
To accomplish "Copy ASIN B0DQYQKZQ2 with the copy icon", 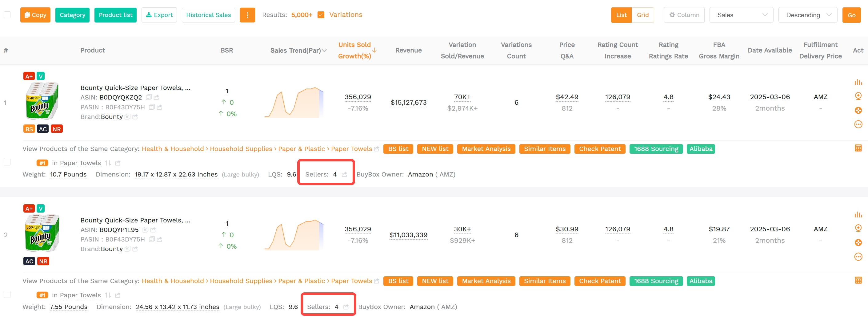I will (148, 97).
